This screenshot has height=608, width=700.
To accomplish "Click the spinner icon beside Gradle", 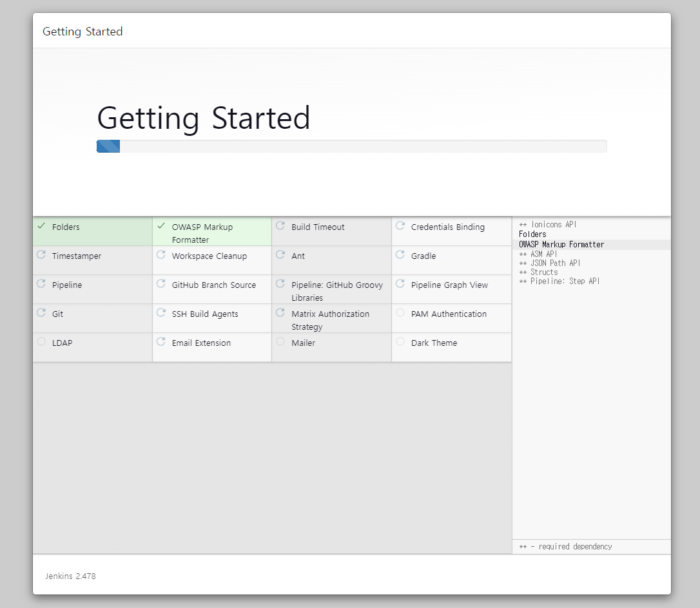I will 400,254.
